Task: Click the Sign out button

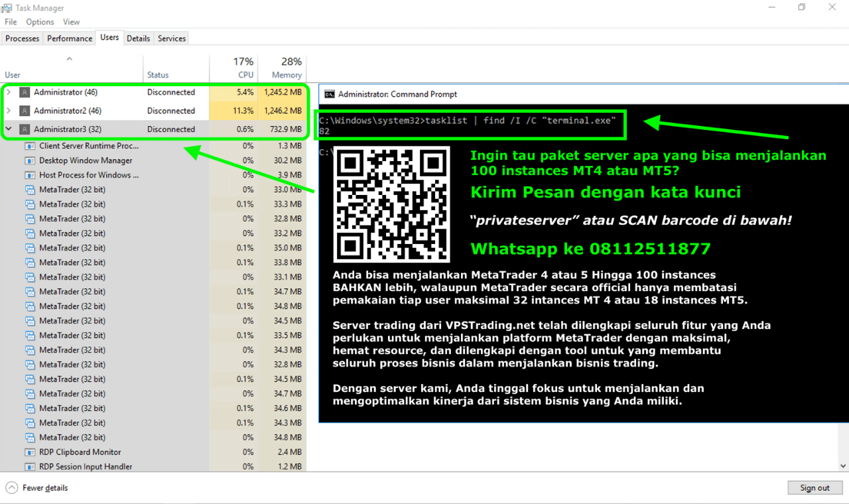Action: [x=815, y=488]
